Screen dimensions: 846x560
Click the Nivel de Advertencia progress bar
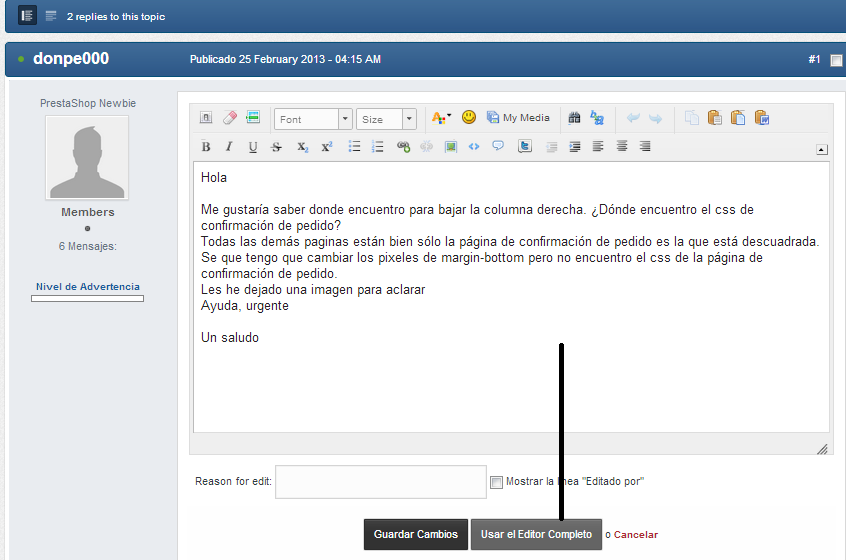coord(87,298)
